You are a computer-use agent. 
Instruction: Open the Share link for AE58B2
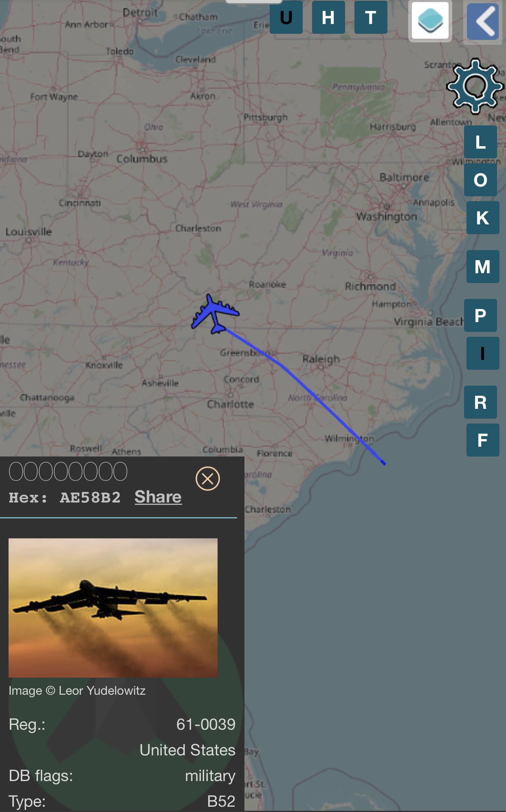pos(158,497)
